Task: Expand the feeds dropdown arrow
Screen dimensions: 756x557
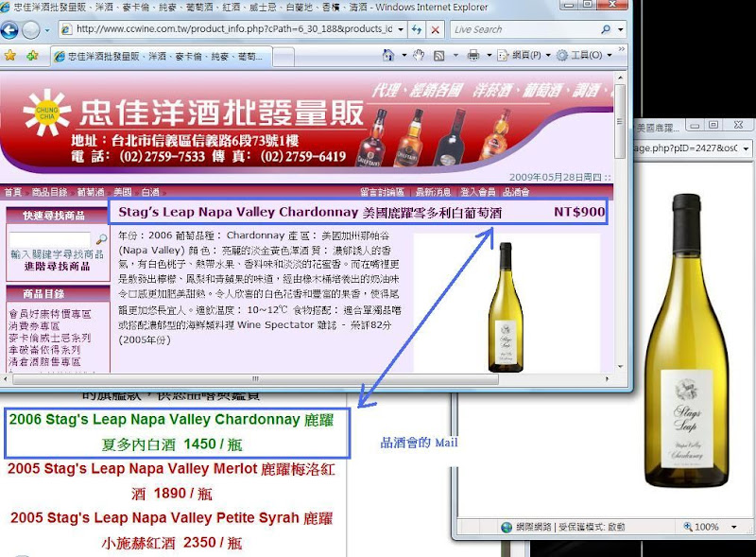Action: pos(455,55)
